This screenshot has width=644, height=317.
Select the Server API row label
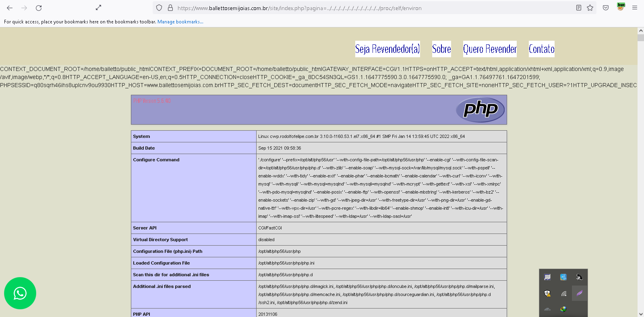(145, 228)
